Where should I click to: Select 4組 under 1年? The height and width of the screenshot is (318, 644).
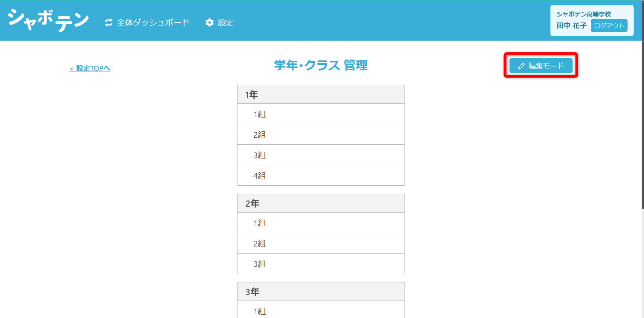[321, 175]
